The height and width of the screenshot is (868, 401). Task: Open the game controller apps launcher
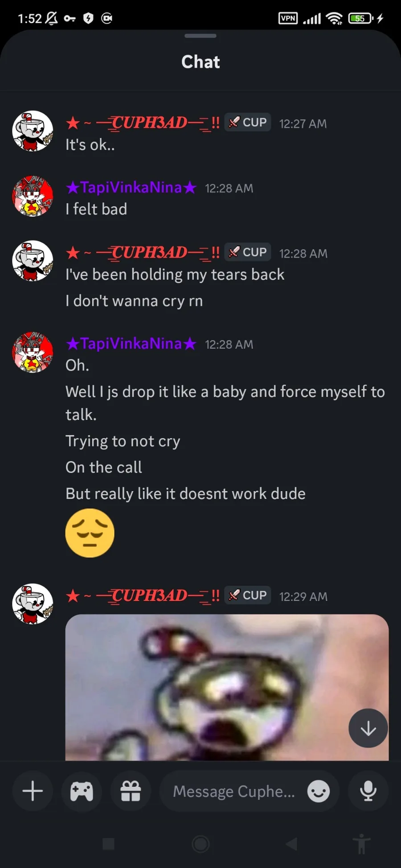(82, 791)
